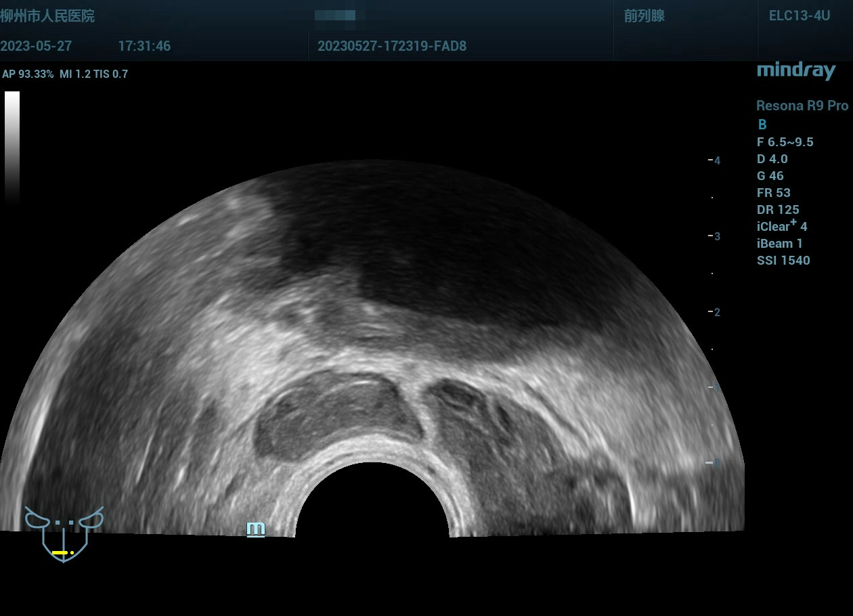Screen dimensions: 853x616
Task: Click the depth D 4.0 parameter
Action: [772, 159]
